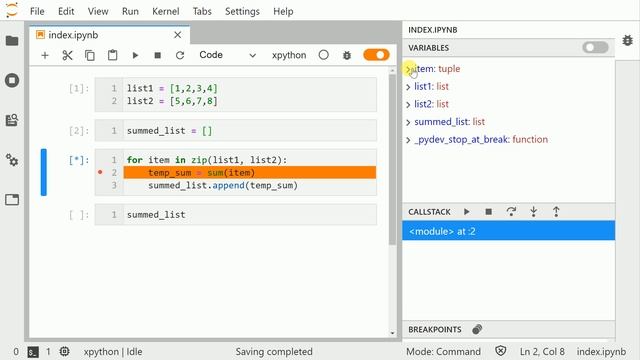
Task: Run the selected cell
Action: 135,55
